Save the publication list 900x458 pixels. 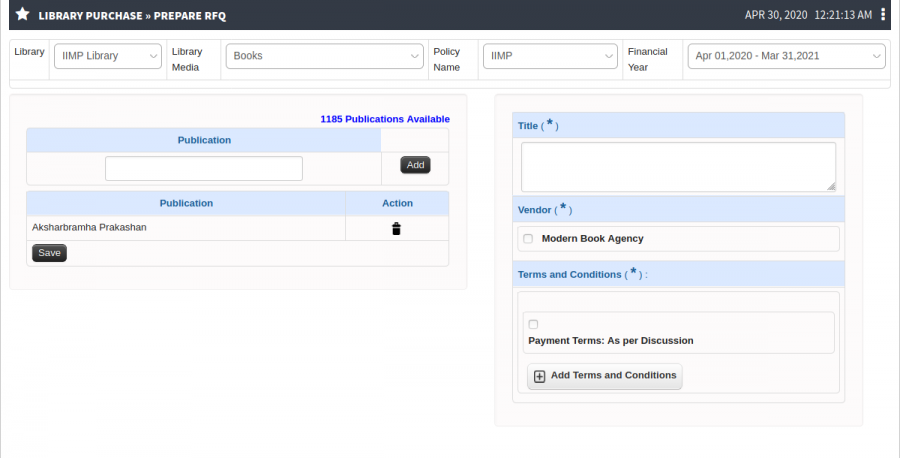click(x=49, y=253)
